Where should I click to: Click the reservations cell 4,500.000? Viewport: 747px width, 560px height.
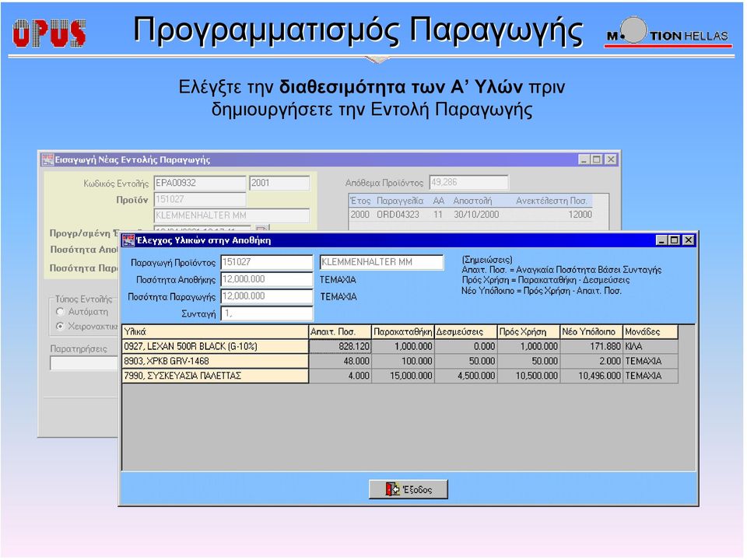(465, 376)
